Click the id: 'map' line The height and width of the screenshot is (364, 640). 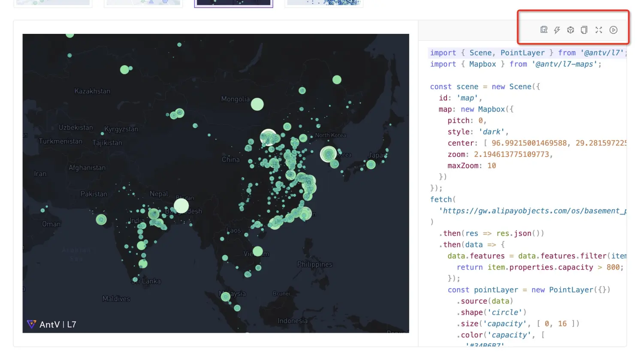point(460,98)
